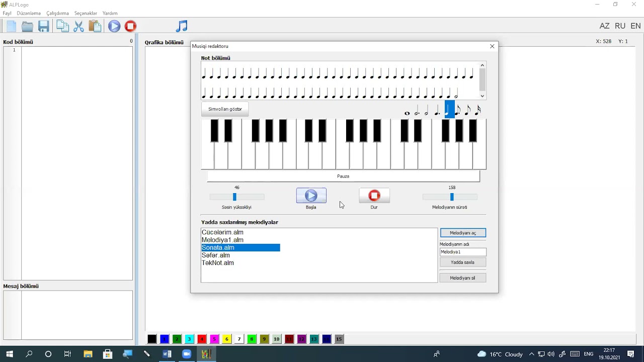Select the whole note duration
This screenshot has width=644, height=362.
click(407, 113)
